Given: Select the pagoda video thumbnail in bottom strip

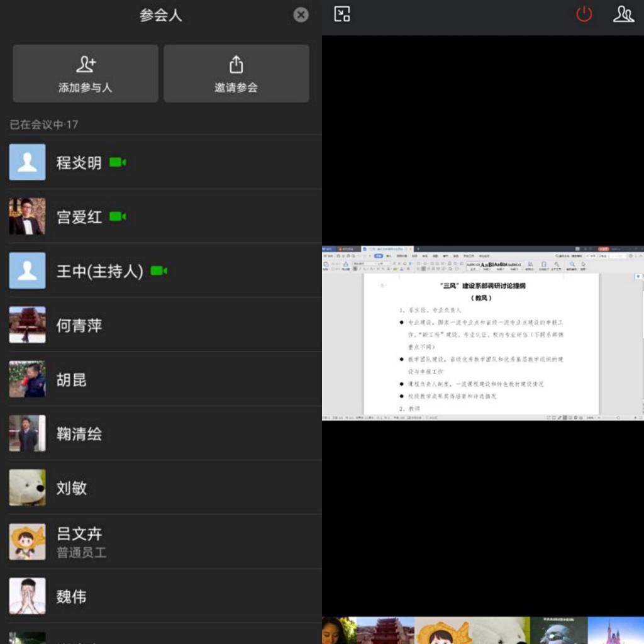Looking at the screenshot, I should click(x=386, y=631).
